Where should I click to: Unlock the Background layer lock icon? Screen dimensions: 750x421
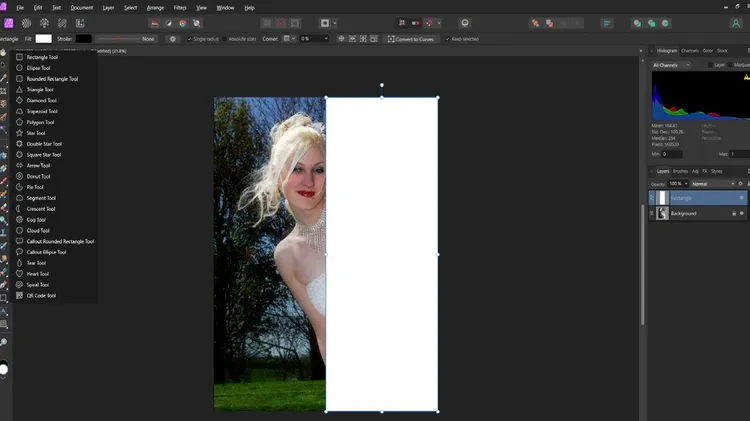pos(734,213)
